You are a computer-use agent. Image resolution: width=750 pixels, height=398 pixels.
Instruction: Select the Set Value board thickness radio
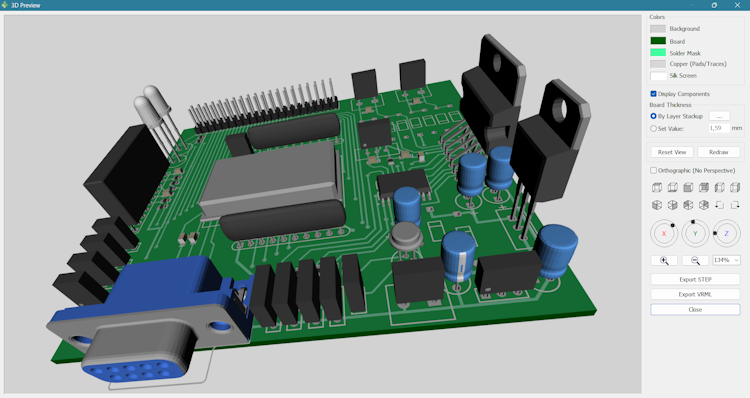(x=653, y=128)
